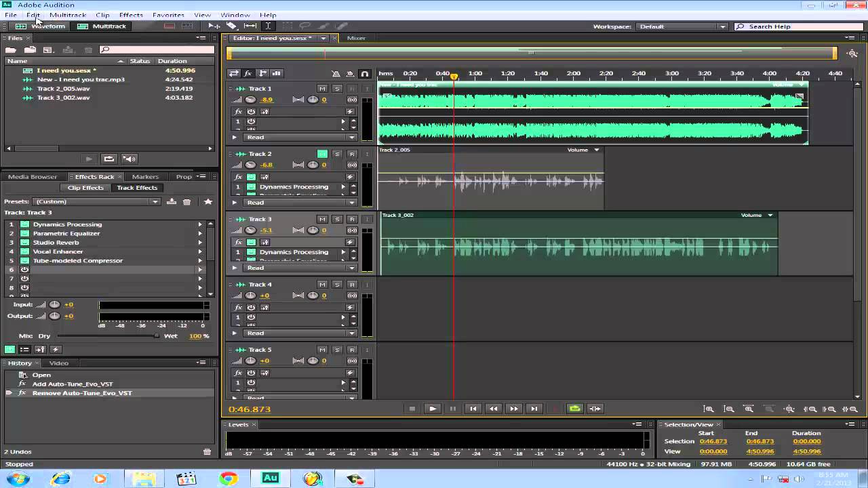The height and width of the screenshot is (488, 868).
Task: Select the Time Selection tool
Action: click(268, 26)
